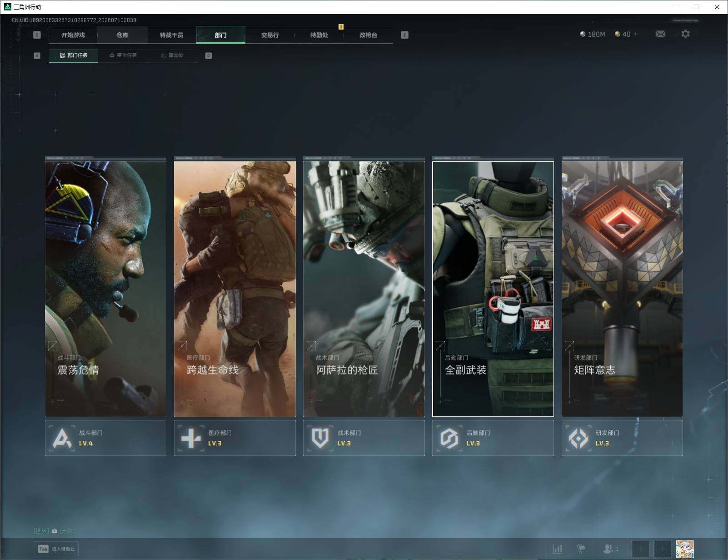The height and width of the screenshot is (560, 728).
Task: Open the flags icon in bottom bar
Action: pyautogui.click(x=581, y=549)
